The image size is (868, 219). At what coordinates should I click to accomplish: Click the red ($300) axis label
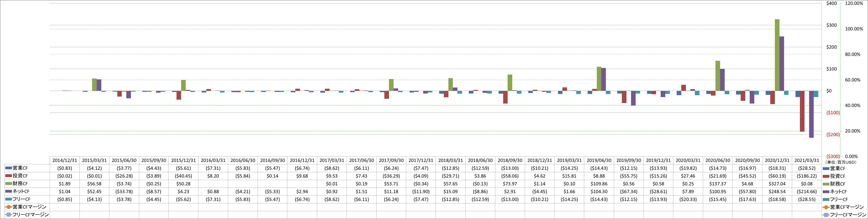click(833, 156)
